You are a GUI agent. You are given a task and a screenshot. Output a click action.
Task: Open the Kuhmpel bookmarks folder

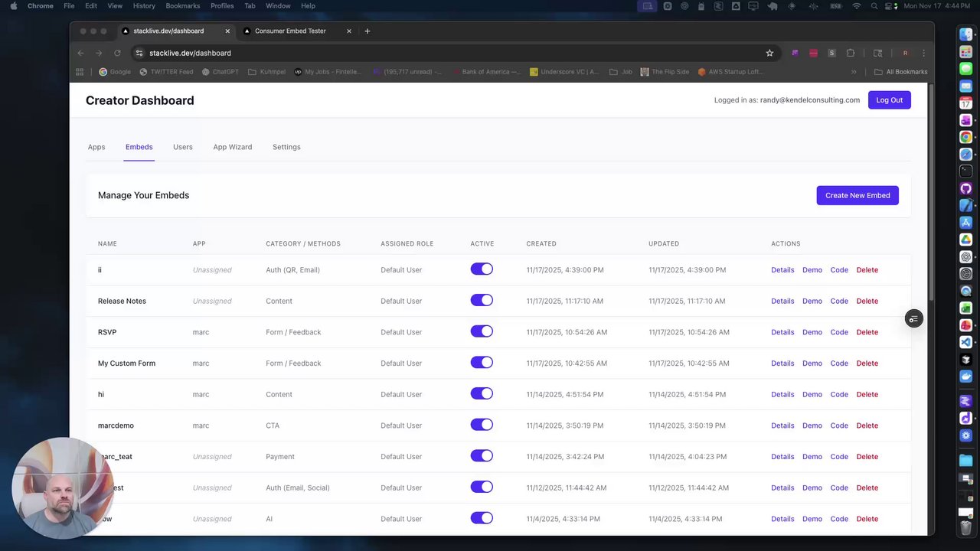(x=266, y=72)
